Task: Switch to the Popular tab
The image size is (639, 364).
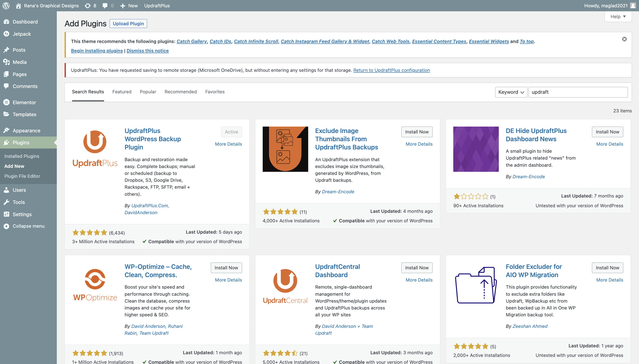Action: click(x=148, y=92)
